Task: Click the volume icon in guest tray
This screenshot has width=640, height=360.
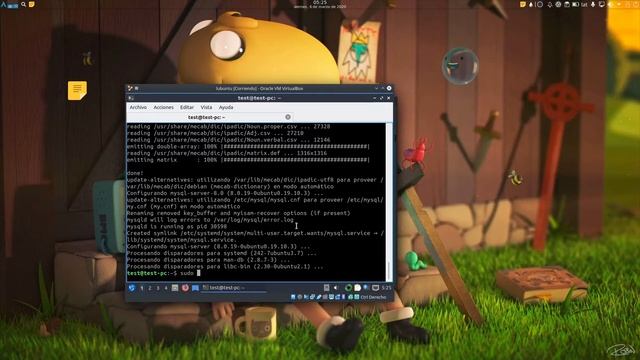Action: (x=336, y=288)
